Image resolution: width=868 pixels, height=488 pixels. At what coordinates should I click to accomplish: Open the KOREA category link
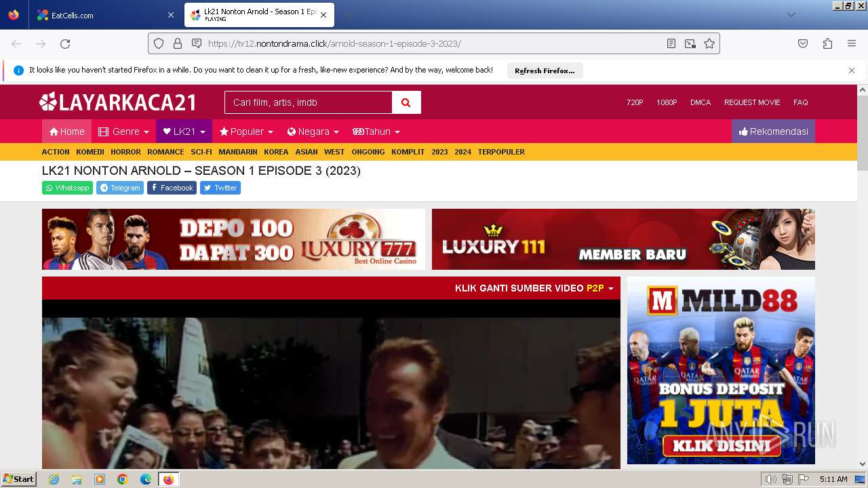click(276, 152)
